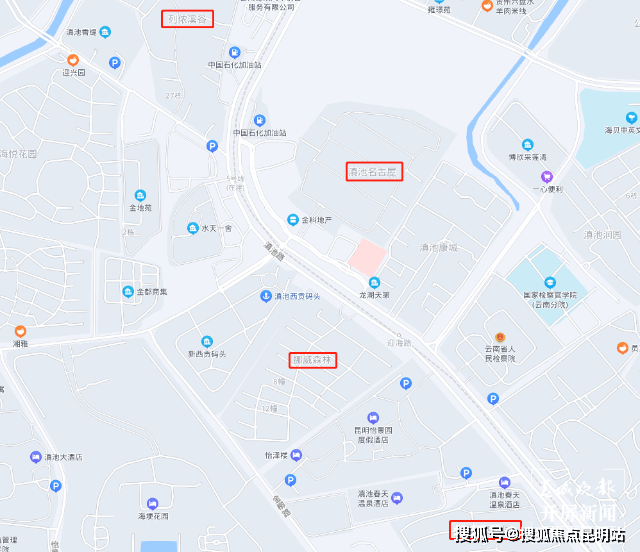640x552 pixels.
Task: Click the 怡泽楼 hotel marker
Action: point(296,455)
